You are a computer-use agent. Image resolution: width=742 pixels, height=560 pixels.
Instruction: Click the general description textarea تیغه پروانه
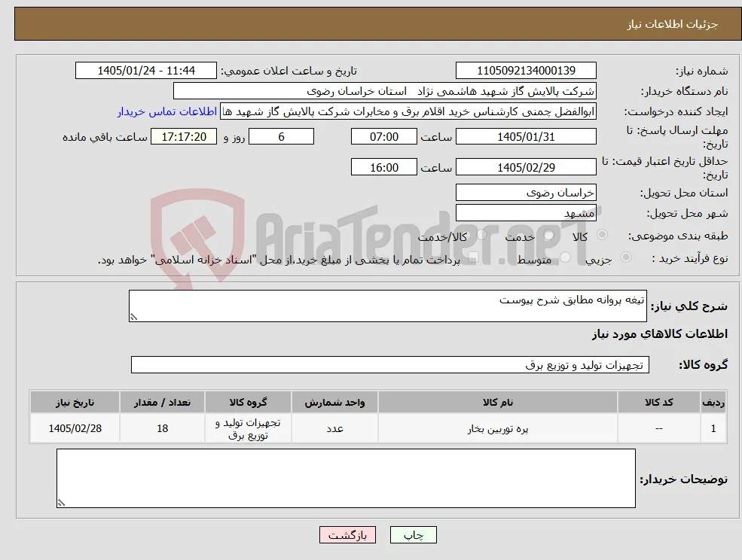point(387,306)
